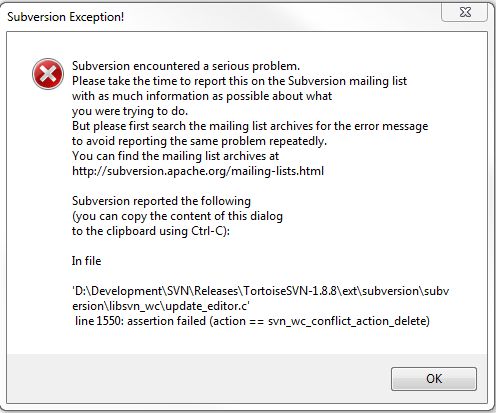Viewport: 496px width, 413px height.
Task: Click the libsvn_wc\update_editor.c text line
Action: point(161,306)
